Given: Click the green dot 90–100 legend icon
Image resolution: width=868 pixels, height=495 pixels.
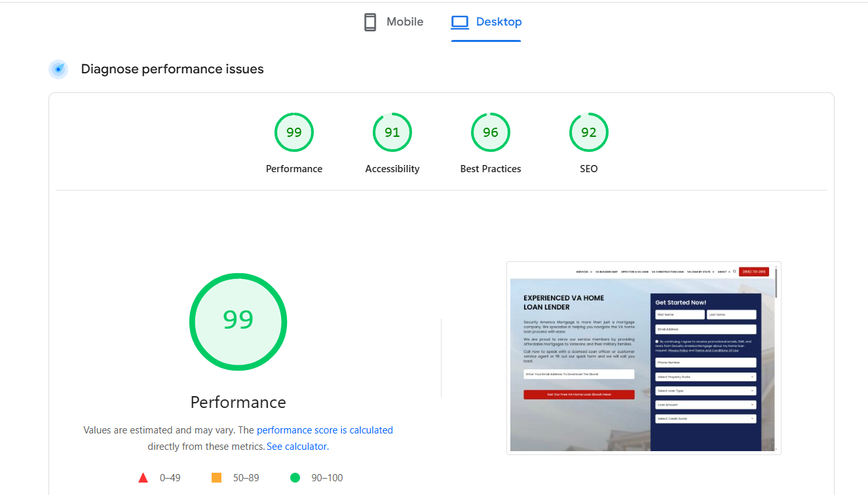Looking at the screenshot, I should (x=295, y=477).
